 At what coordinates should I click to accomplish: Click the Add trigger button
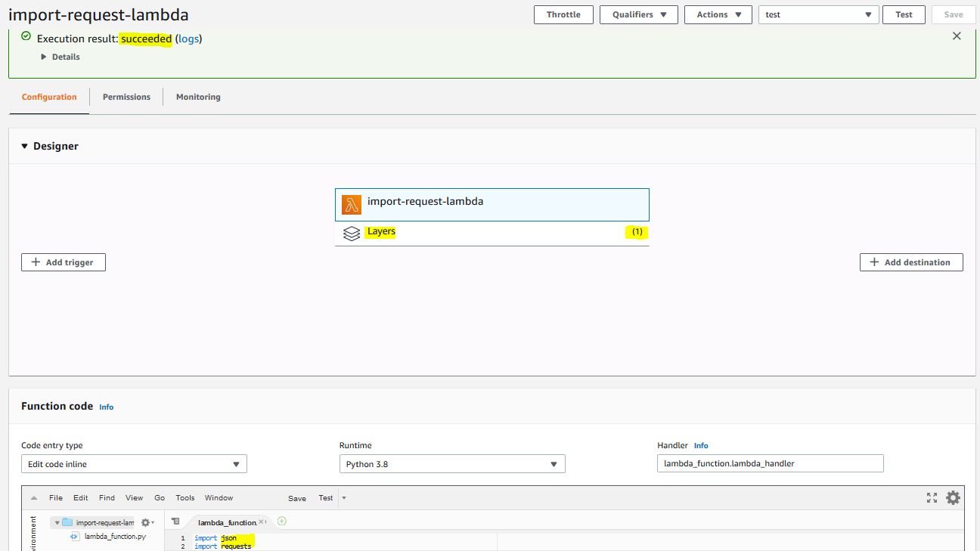point(64,262)
